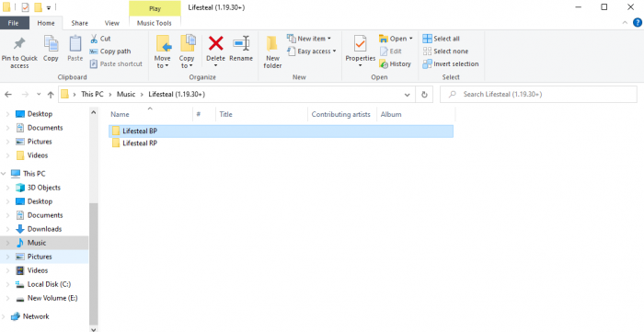The image size is (644, 332).
Task: Open the Move to menu
Action: point(162,52)
